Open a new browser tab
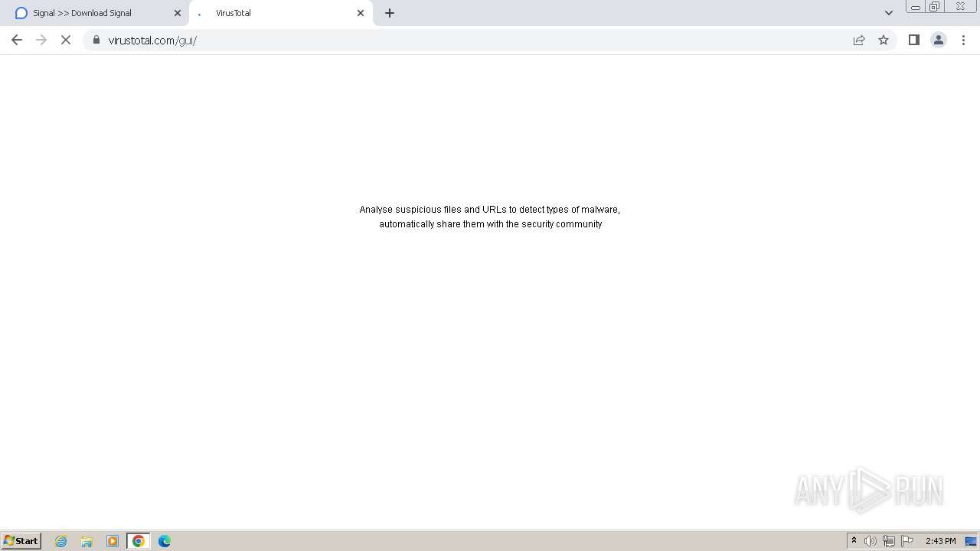The width and height of the screenshot is (980, 551). (x=390, y=13)
